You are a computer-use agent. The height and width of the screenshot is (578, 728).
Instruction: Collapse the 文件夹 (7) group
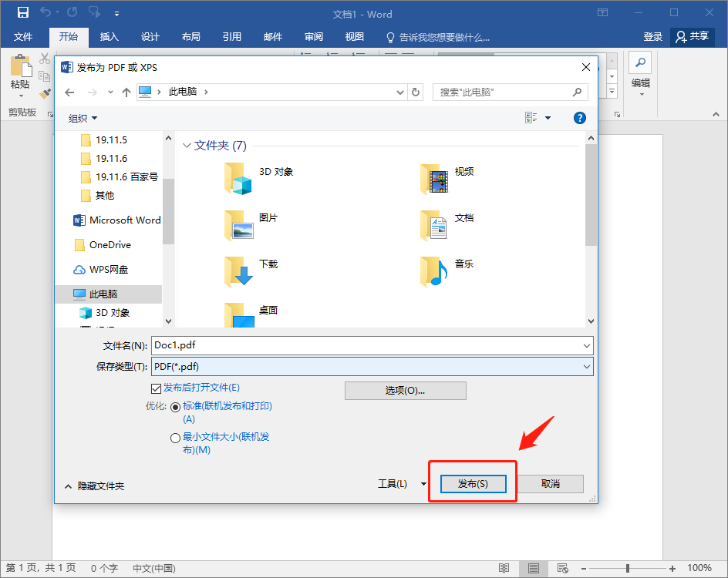(187, 146)
